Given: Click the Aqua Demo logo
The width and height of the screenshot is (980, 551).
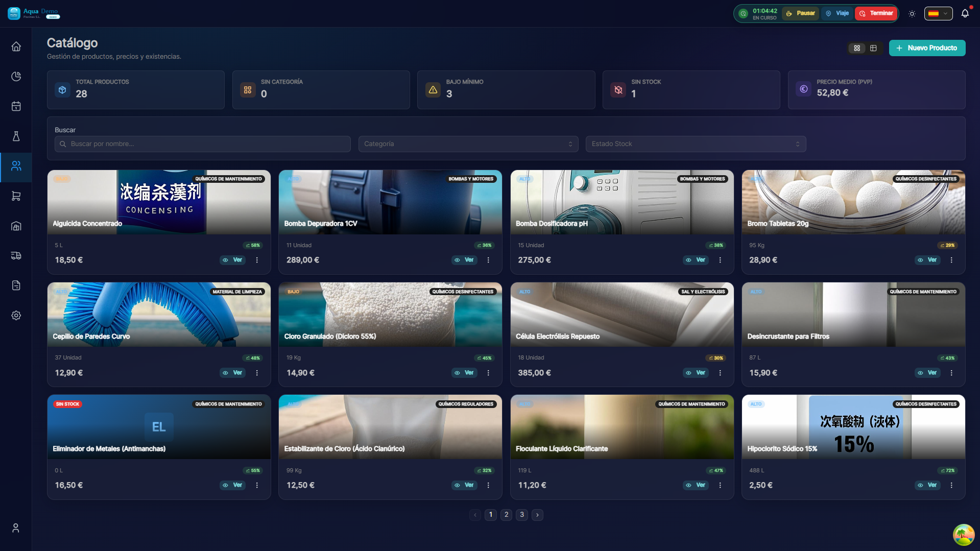Looking at the screenshot, I should pyautogui.click(x=34, y=13).
